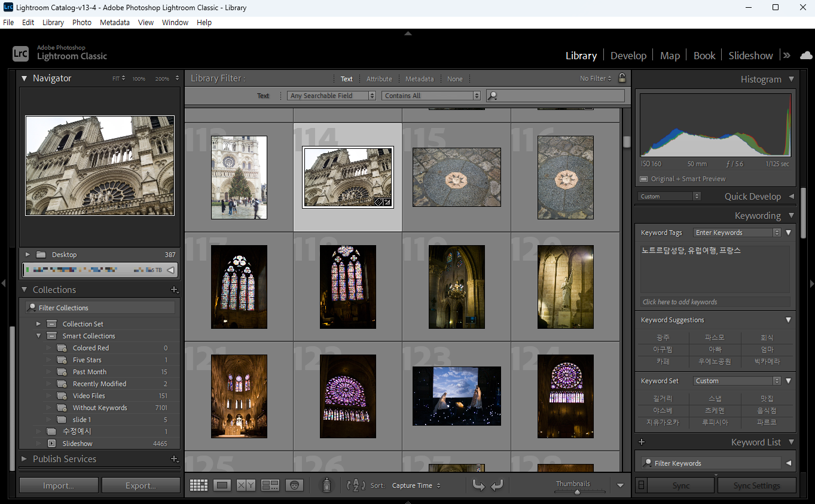Open the Photo menu
Screen dimensions: 815x504
click(x=82, y=22)
